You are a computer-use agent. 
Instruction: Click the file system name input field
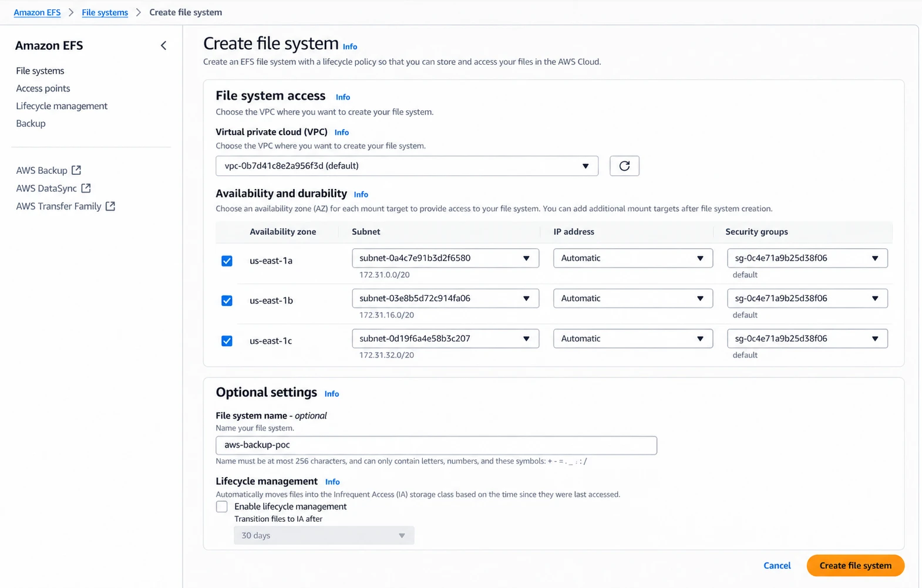click(436, 445)
